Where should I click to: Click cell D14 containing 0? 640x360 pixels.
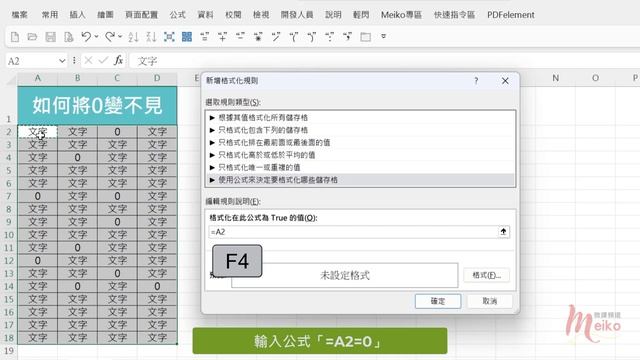[x=157, y=286]
